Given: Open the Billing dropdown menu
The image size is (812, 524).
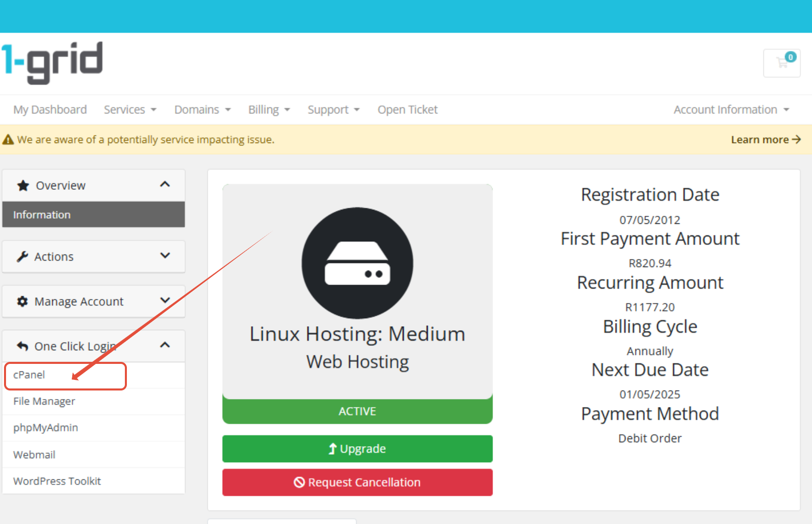Looking at the screenshot, I should pos(269,109).
